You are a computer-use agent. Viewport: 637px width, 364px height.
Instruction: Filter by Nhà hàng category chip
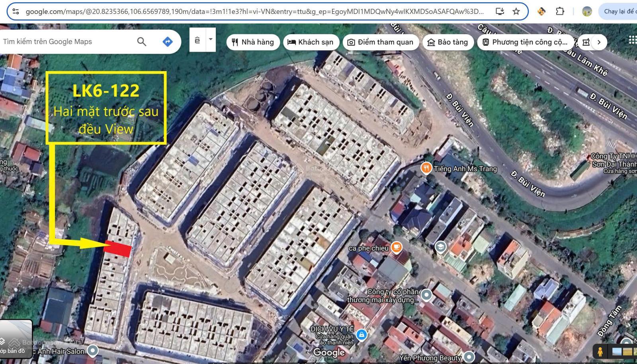pyautogui.click(x=253, y=42)
